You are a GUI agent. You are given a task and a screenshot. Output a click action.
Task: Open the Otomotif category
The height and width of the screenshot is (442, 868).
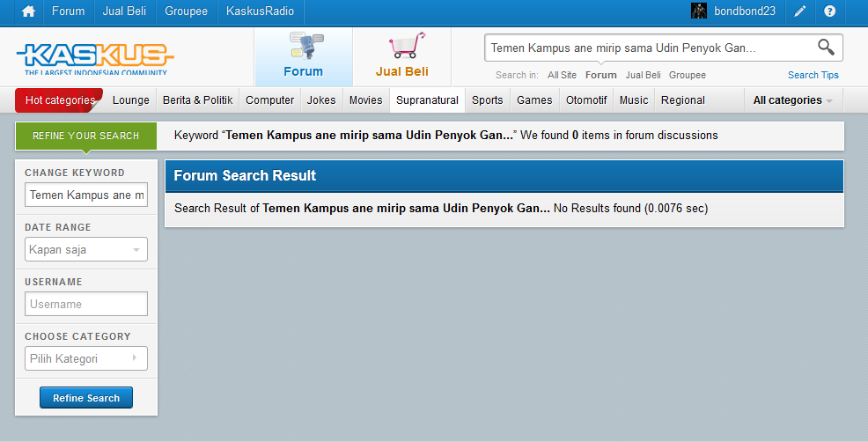click(x=586, y=100)
